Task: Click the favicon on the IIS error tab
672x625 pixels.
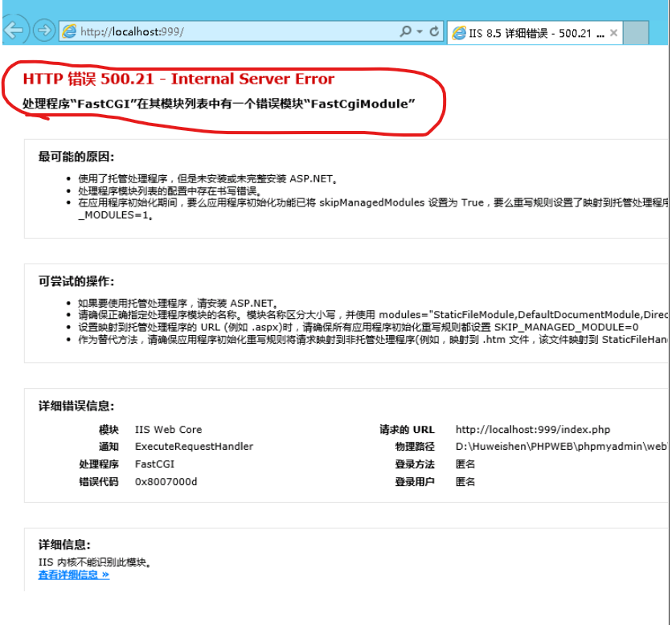Action: 460,32
